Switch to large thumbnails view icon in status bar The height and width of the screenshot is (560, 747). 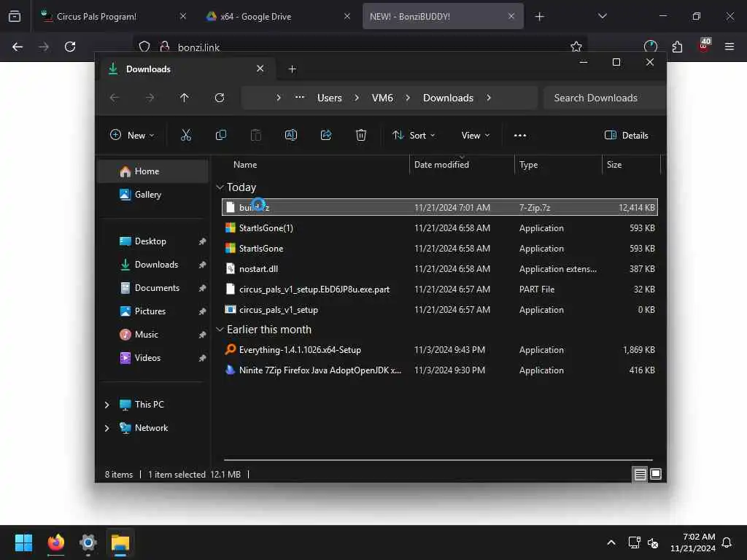[656, 474]
